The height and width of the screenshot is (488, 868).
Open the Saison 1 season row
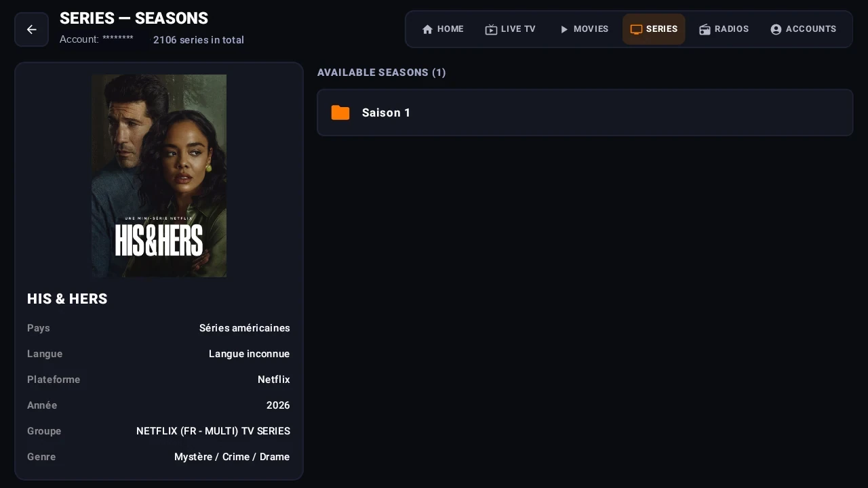pos(585,113)
